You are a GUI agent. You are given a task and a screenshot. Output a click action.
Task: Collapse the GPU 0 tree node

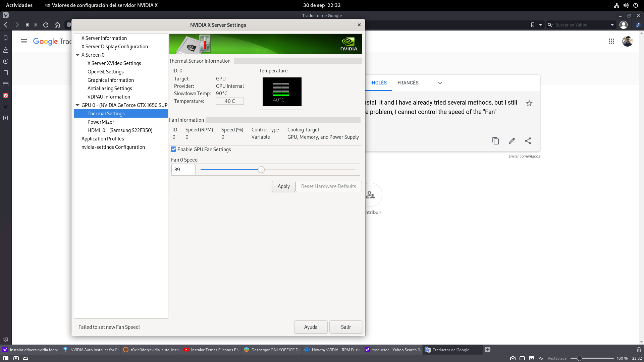(x=77, y=105)
